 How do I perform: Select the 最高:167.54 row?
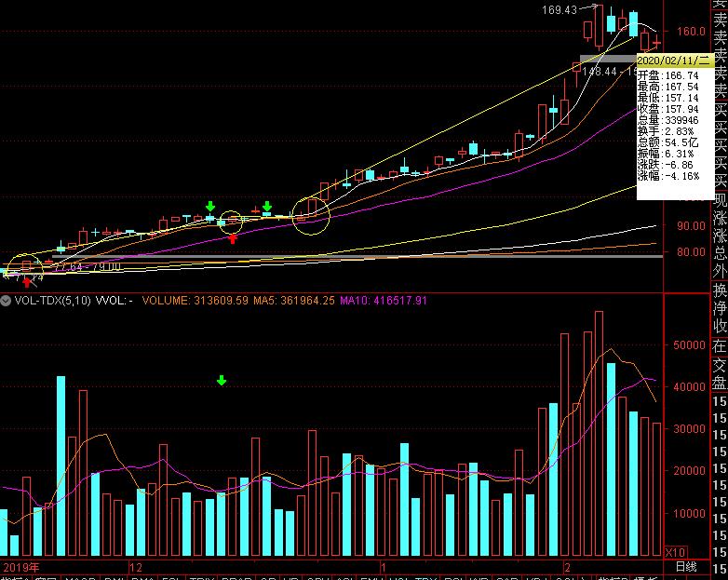(668, 87)
